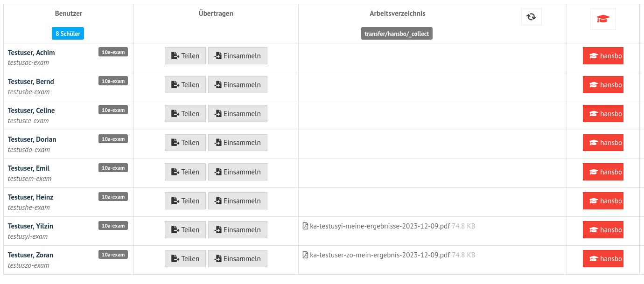Collect files from Testuser, Yilzin
Viewport: 644px width, 284px height.
(238, 230)
